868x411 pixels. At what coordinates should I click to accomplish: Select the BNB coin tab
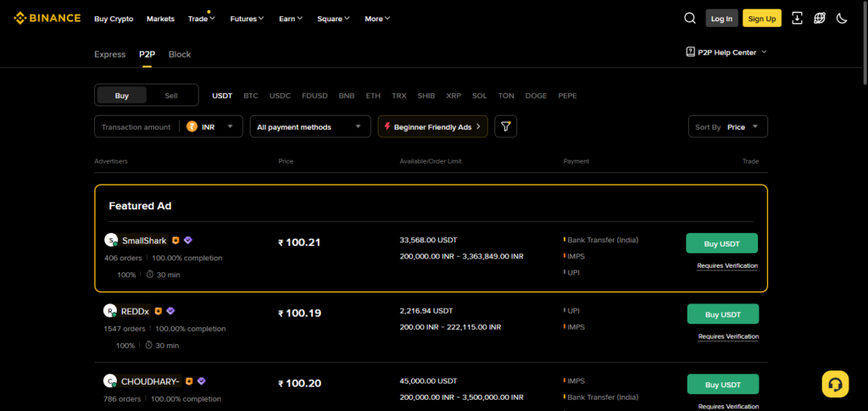[347, 96]
